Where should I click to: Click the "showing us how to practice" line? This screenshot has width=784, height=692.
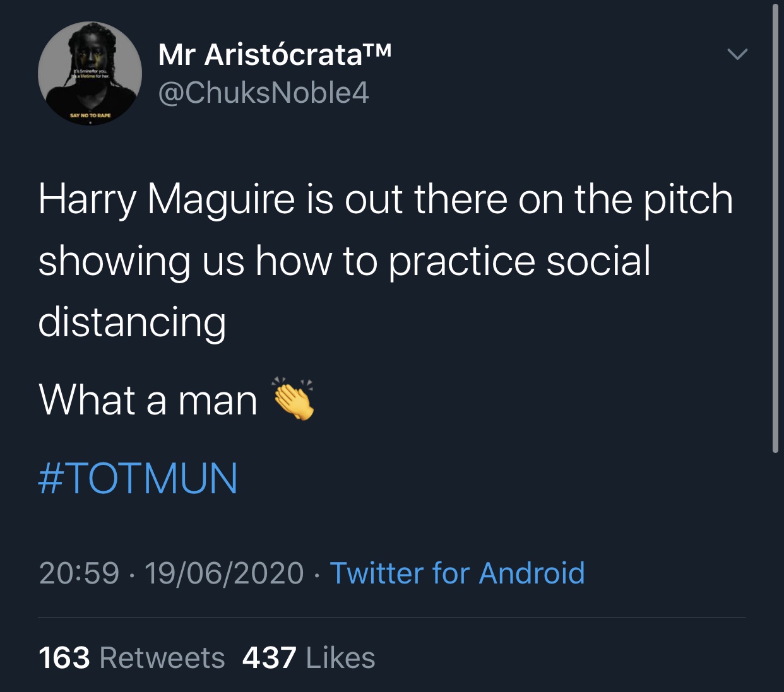344,261
